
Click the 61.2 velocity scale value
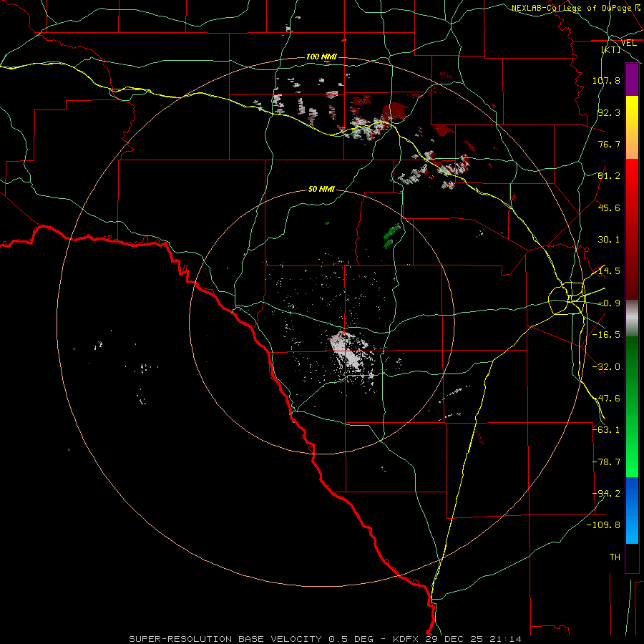(x=609, y=176)
